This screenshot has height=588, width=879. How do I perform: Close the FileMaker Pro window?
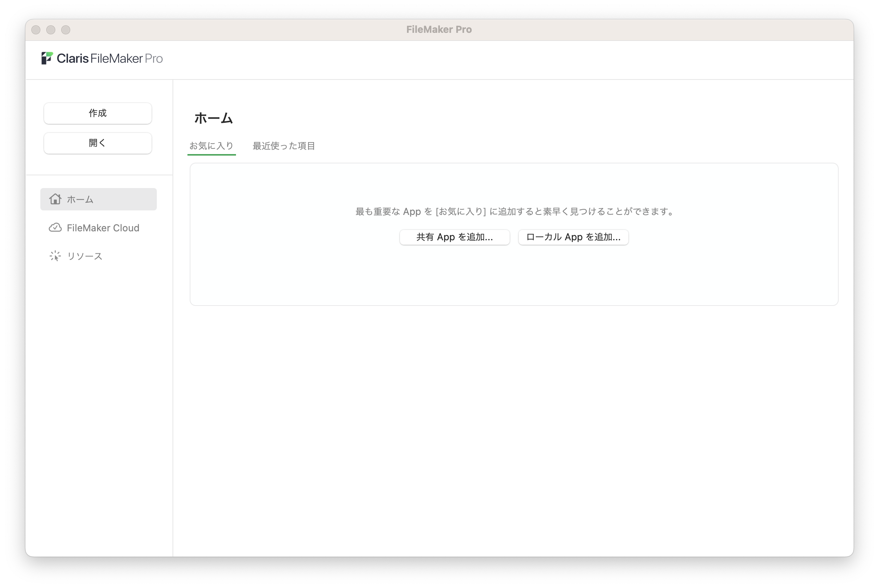pyautogui.click(x=36, y=29)
